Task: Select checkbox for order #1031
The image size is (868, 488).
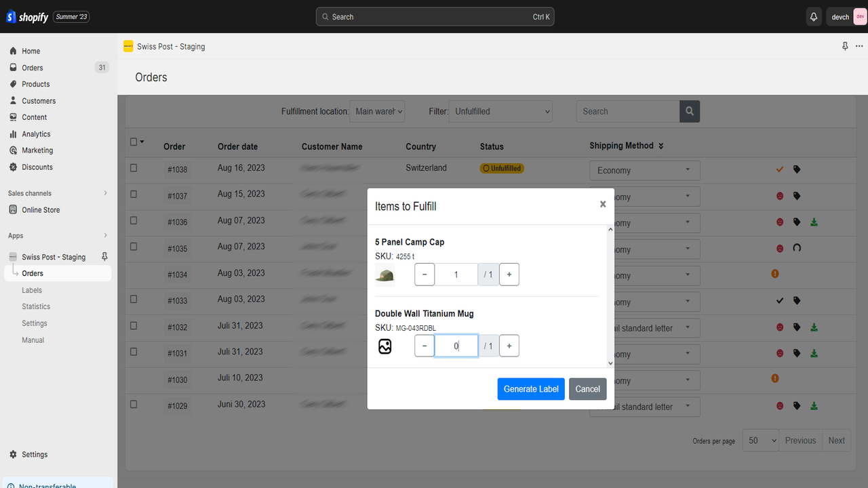Action: [134, 351]
